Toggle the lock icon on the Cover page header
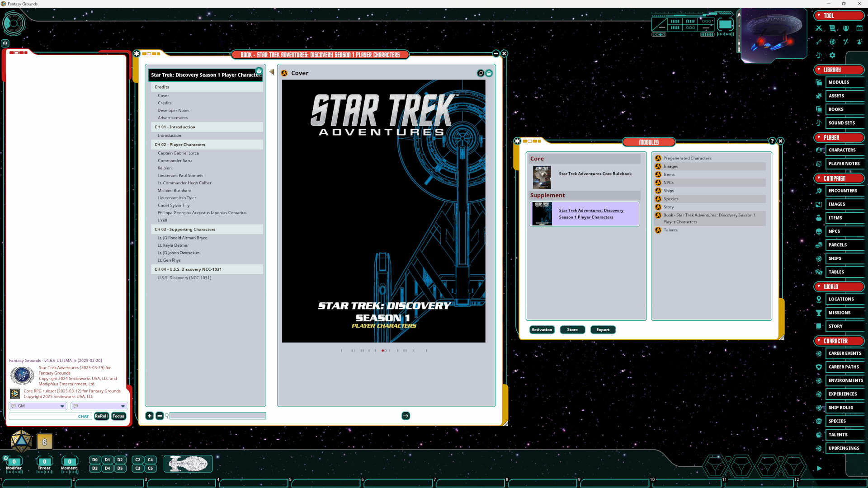This screenshot has height=488, width=868. (489, 73)
